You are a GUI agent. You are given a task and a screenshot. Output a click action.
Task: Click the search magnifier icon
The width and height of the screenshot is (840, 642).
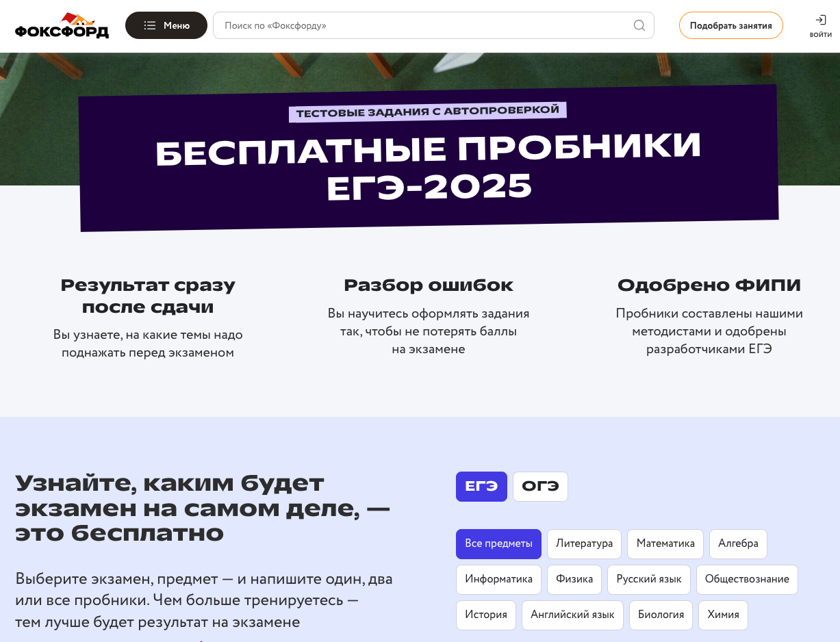pos(639,25)
